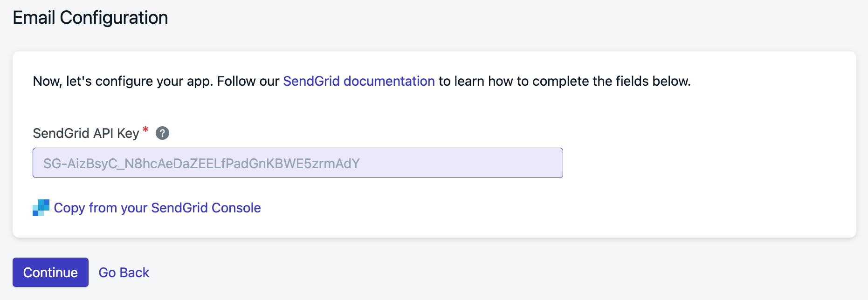Click the "Now, let's configure your app" text
The height and width of the screenshot is (300, 868).
123,81
